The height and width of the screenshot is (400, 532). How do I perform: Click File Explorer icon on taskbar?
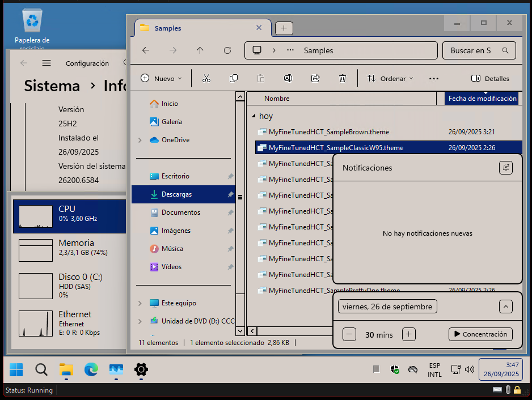pos(66,369)
